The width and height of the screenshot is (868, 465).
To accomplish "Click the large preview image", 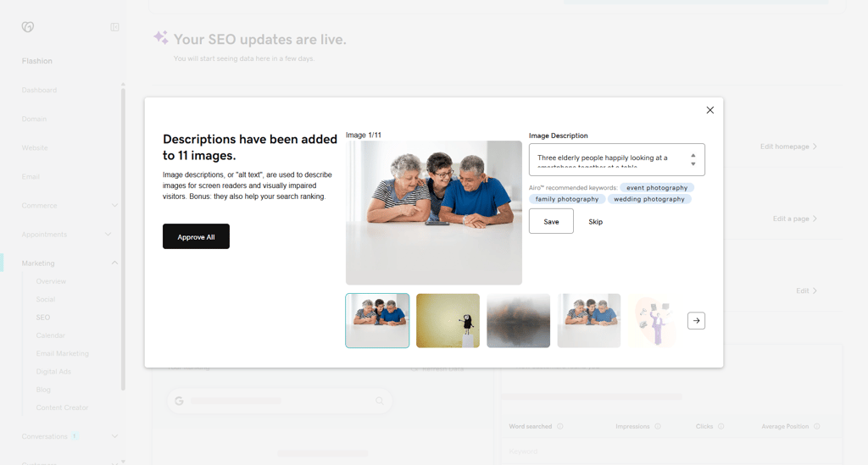I will click(434, 213).
